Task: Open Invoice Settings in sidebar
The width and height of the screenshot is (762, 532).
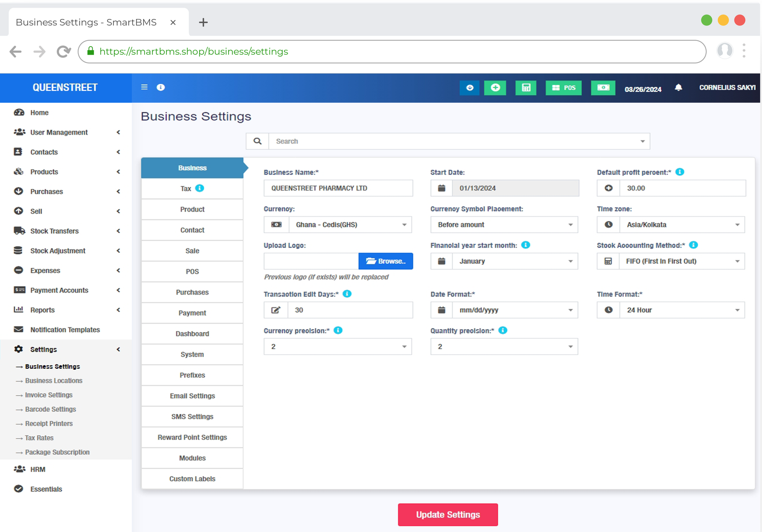Action: coord(49,395)
